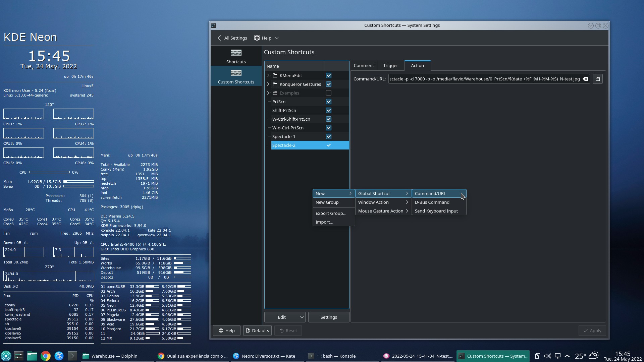Open network connections tray icon
The height and width of the screenshot is (362, 644).
click(558, 356)
